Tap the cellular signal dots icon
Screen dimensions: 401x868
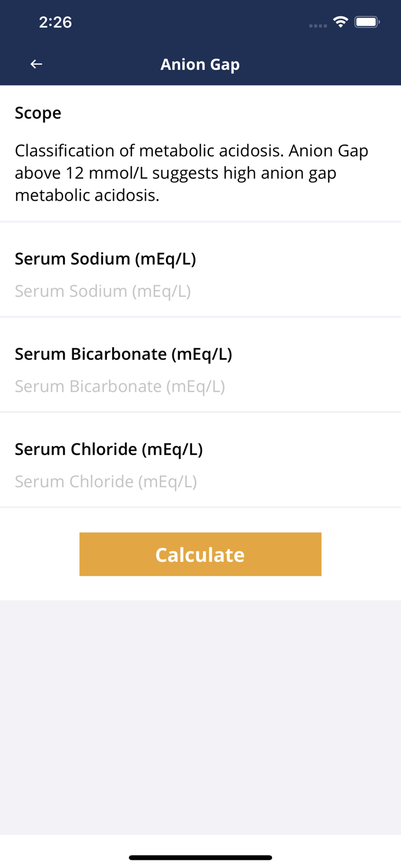coord(318,25)
